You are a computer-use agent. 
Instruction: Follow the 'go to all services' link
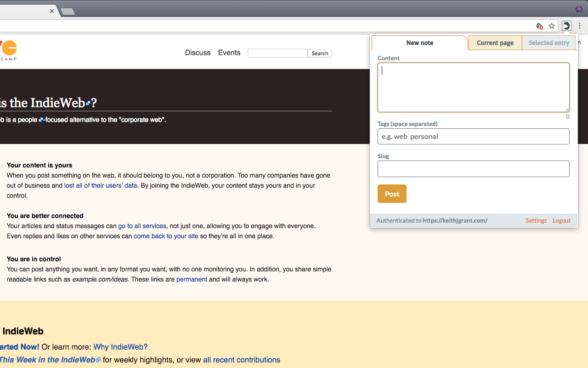tap(142, 226)
